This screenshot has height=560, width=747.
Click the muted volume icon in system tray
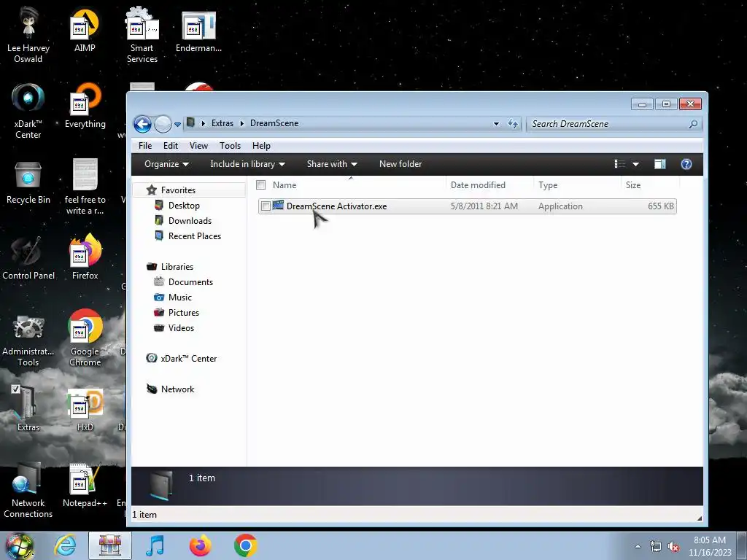click(x=673, y=547)
